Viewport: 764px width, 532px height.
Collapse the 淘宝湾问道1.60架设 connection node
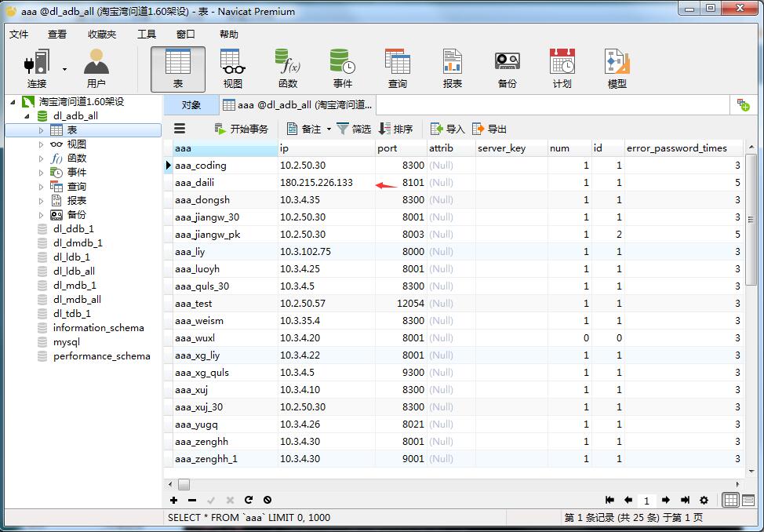(13, 102)
